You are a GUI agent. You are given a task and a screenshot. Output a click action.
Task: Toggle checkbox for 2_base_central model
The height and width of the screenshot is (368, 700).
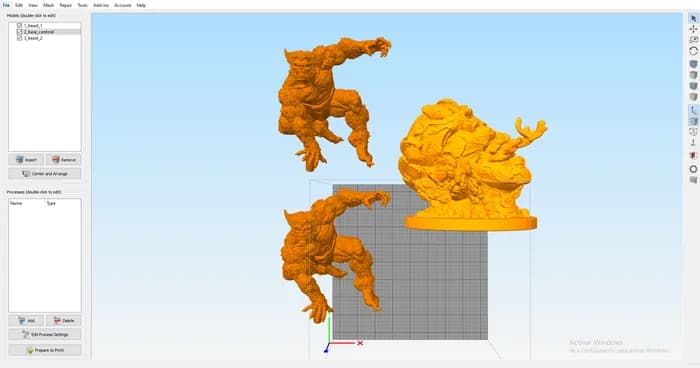pos(20,32)
